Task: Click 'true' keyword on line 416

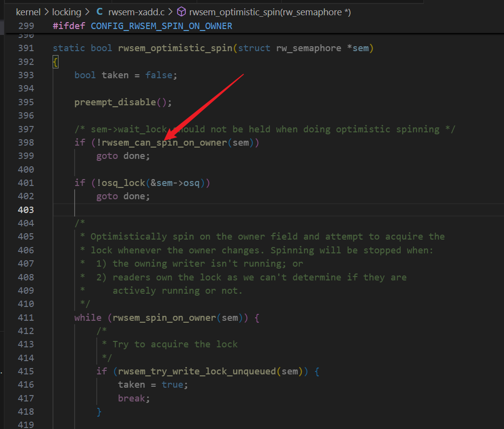Action: click(x=172, y=385)
